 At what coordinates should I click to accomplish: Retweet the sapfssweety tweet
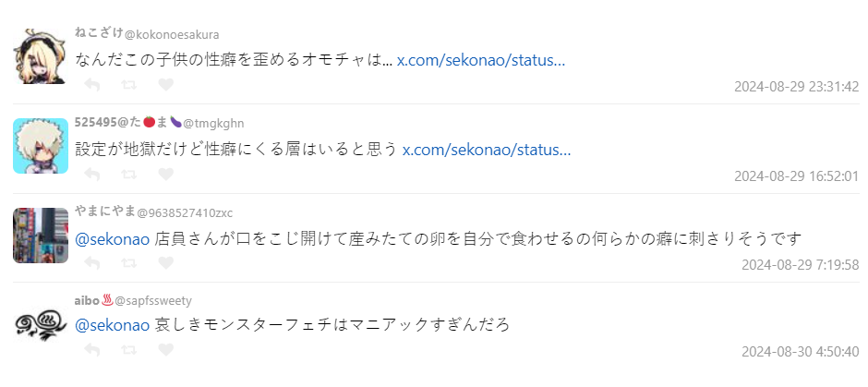[x=129, y=350]
